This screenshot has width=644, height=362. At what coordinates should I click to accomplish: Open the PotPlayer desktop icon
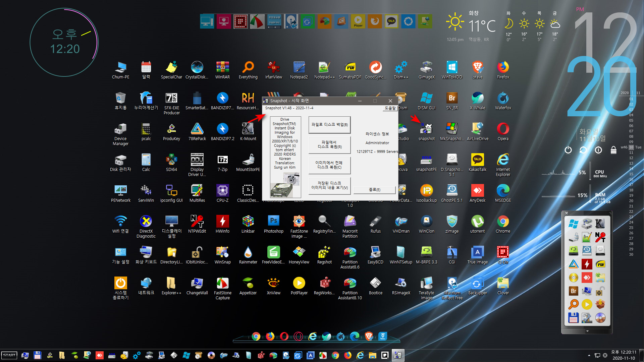click(x=299, y=286)
